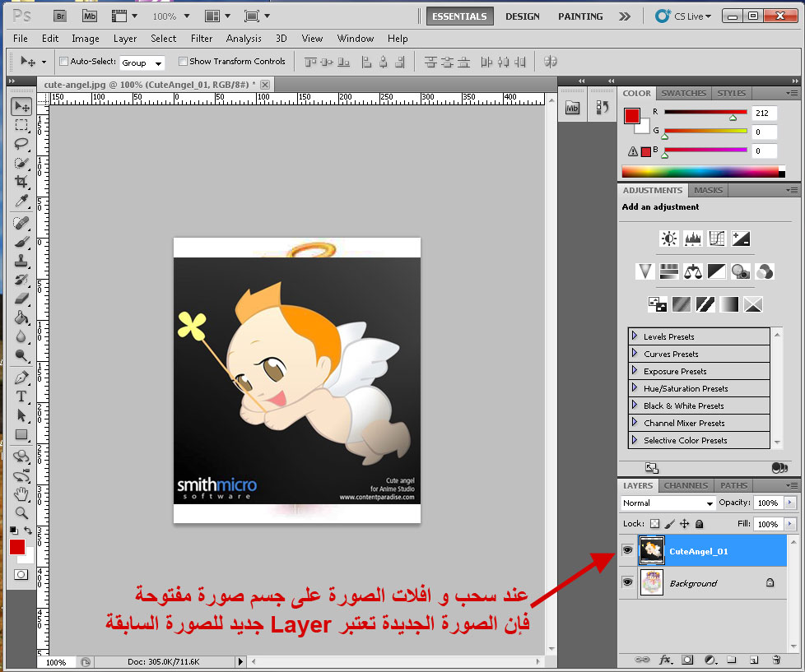805x672 pixels.
Task: Enable Show Transform Controls checkbox
Action: (x=183, y=62)
